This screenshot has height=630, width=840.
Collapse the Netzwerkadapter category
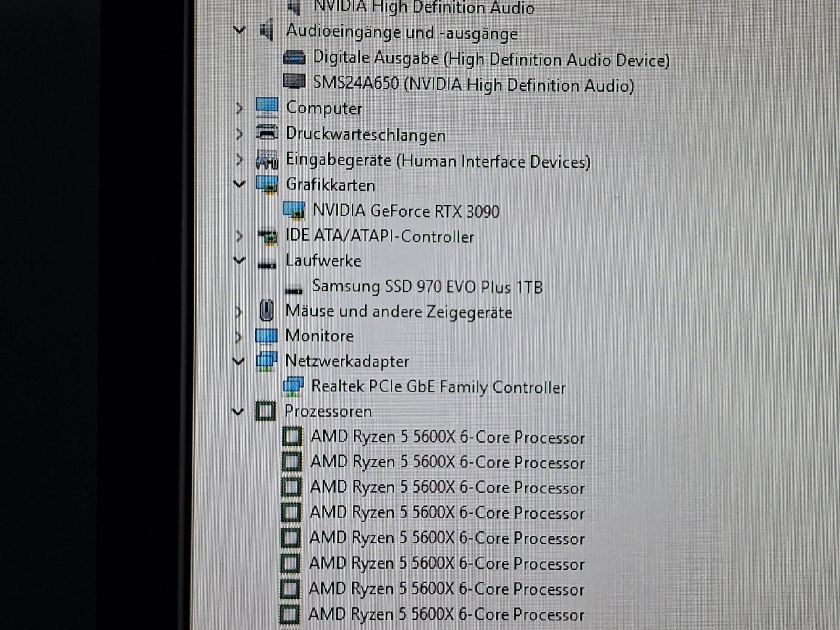click(x=238, y=361)
